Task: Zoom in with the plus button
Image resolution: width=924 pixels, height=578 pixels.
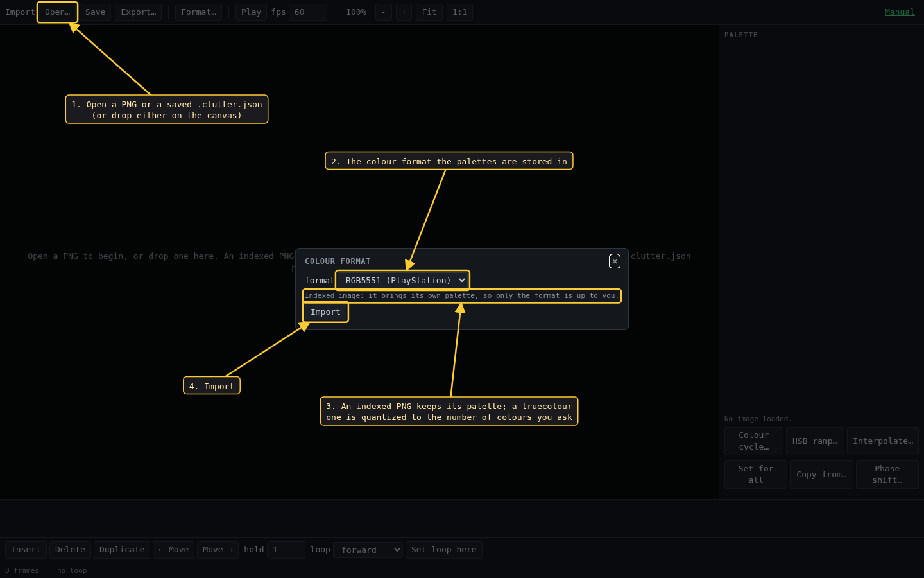Action: click(x=404, y=12)
